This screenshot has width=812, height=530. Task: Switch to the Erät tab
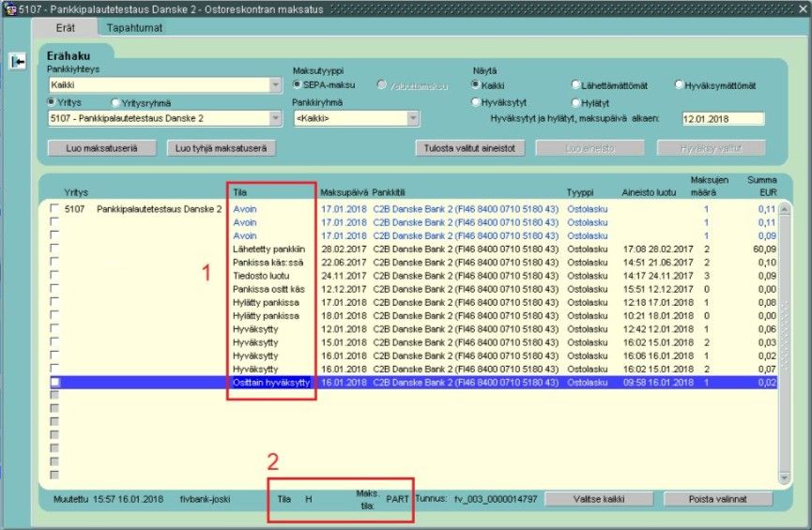(x=66, y=28)
